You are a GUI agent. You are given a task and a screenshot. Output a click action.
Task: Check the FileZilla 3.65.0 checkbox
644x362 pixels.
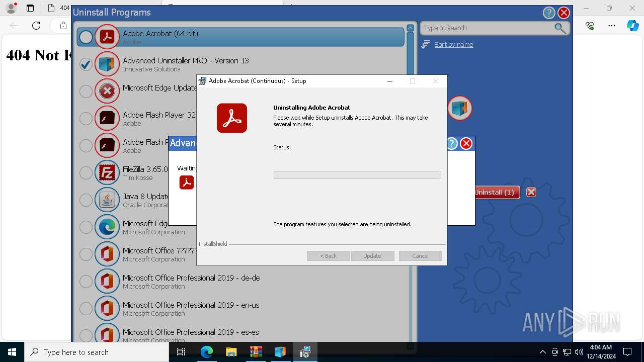click(x=86, y=172)
